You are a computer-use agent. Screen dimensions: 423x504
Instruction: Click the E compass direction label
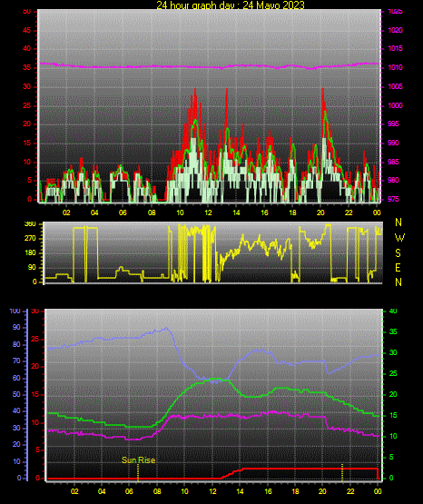398,268
